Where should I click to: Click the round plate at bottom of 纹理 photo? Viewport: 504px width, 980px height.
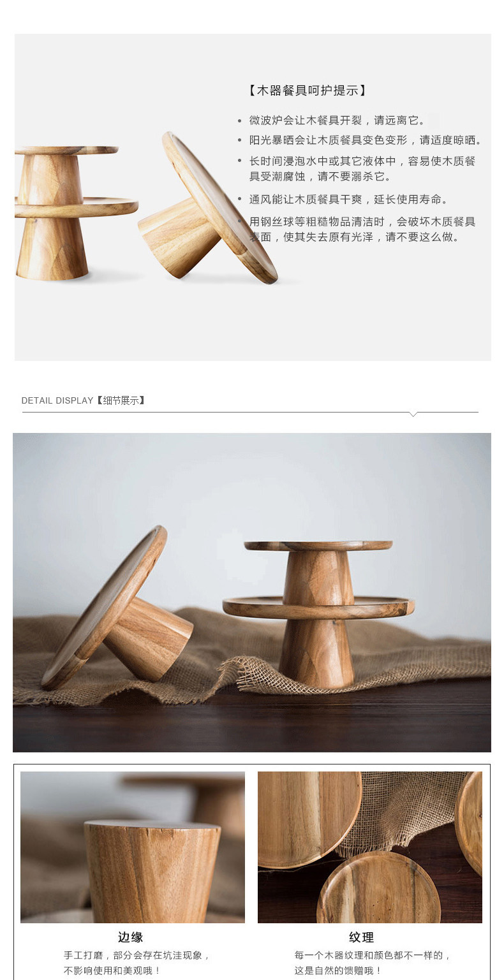[378, 887]
